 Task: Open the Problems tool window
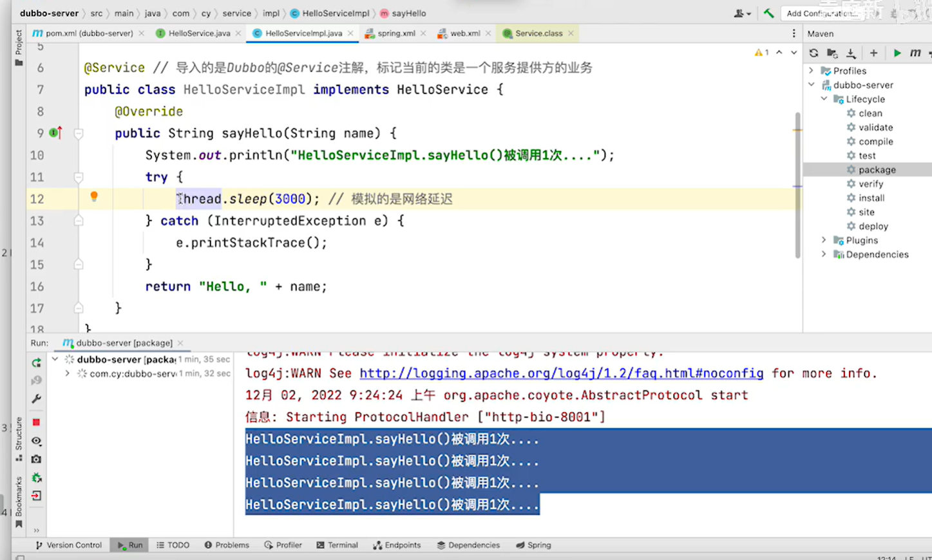coord(227,545)
